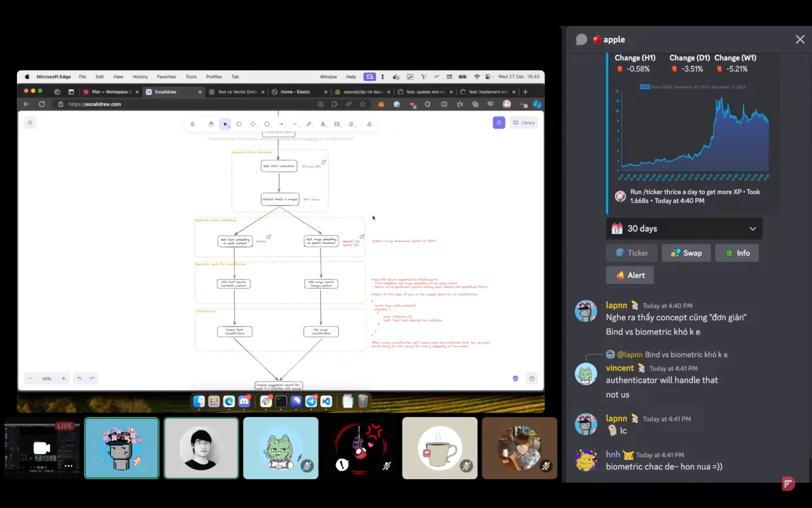The image size is (812, 508).
Task: Open stream options three-dots on LIVE tile
Action: click(x=68, y=466)
